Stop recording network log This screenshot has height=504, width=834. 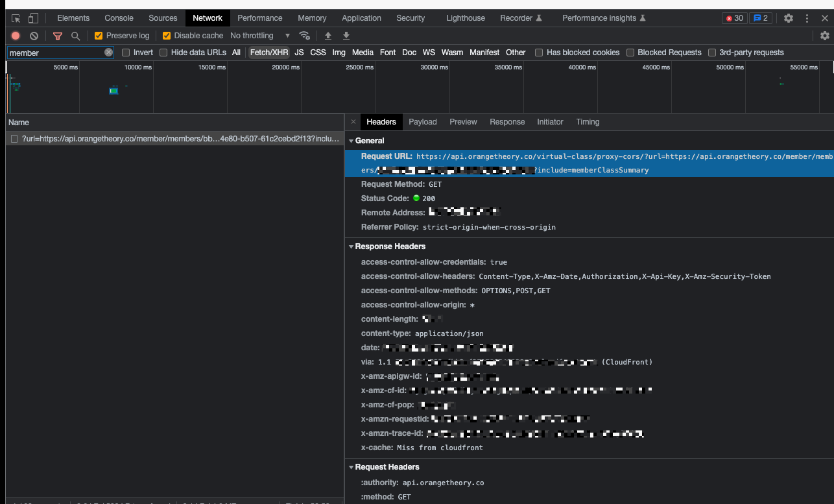click(16, 36)
